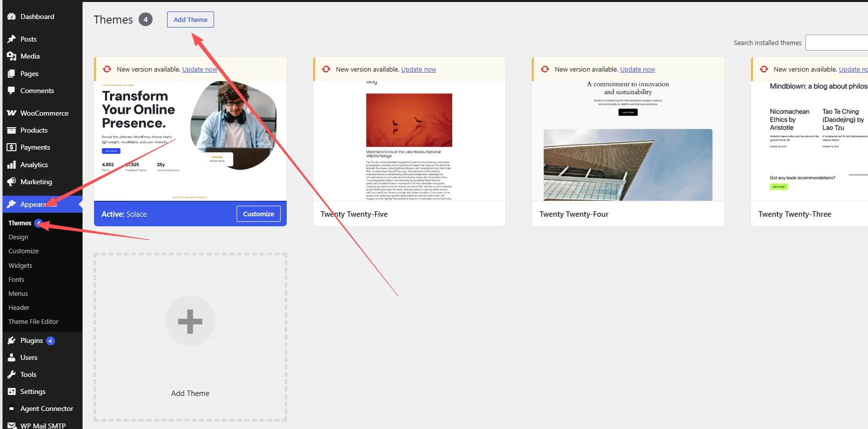Screen dimensions: 868x429
Task: Click the Dashboard gauge icon
Action: coord(12,17)
